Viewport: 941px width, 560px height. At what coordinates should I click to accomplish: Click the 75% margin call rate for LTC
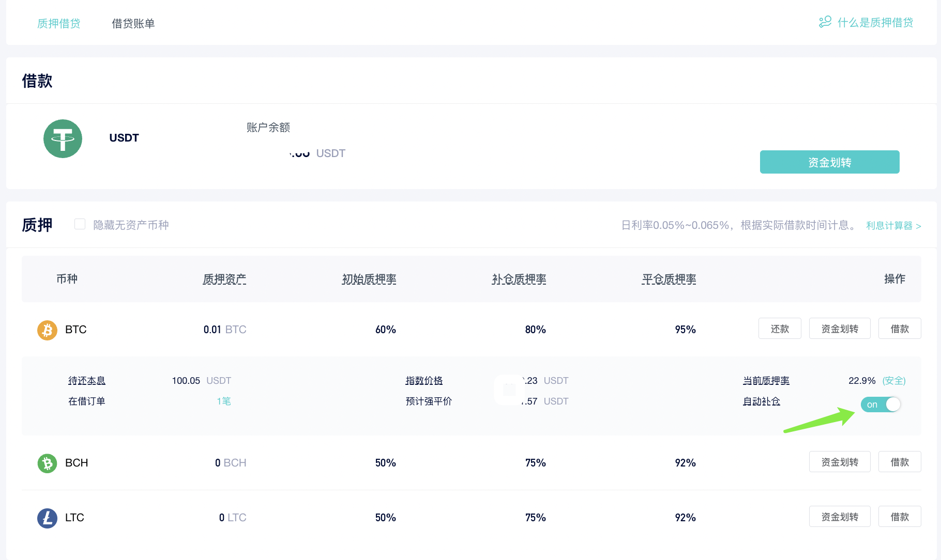tap(536, 518)
